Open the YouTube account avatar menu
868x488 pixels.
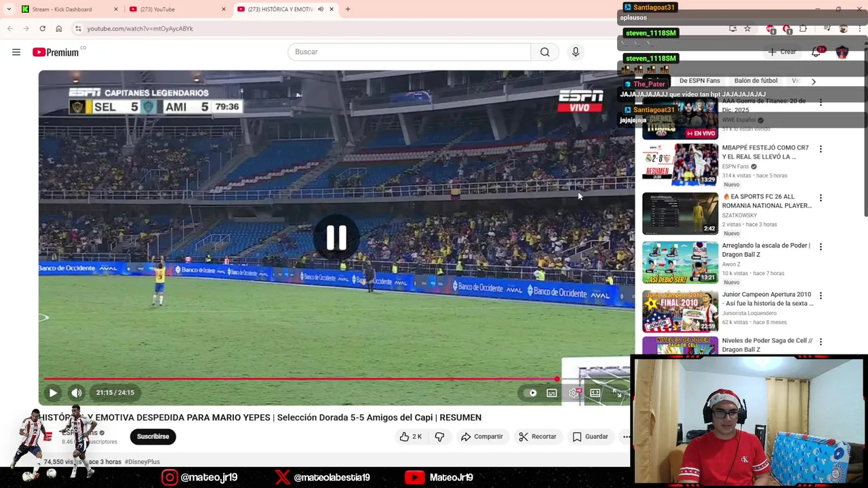click(842, 52)
